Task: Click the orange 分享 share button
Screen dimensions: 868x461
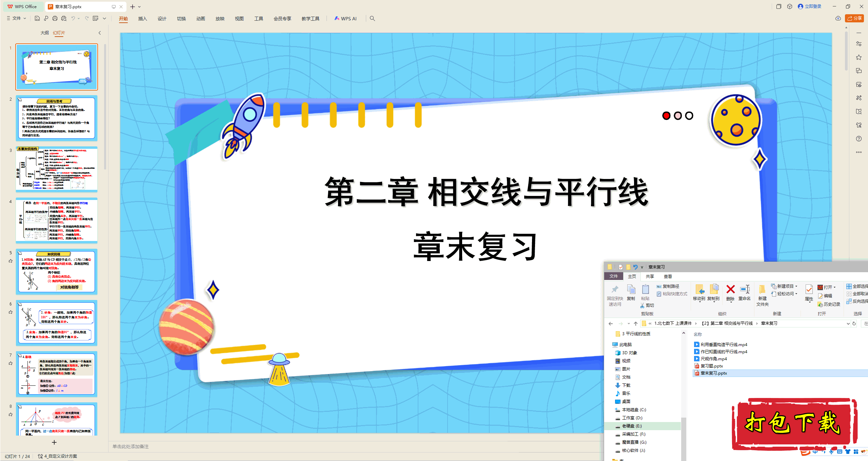Action: coord(854,18)
